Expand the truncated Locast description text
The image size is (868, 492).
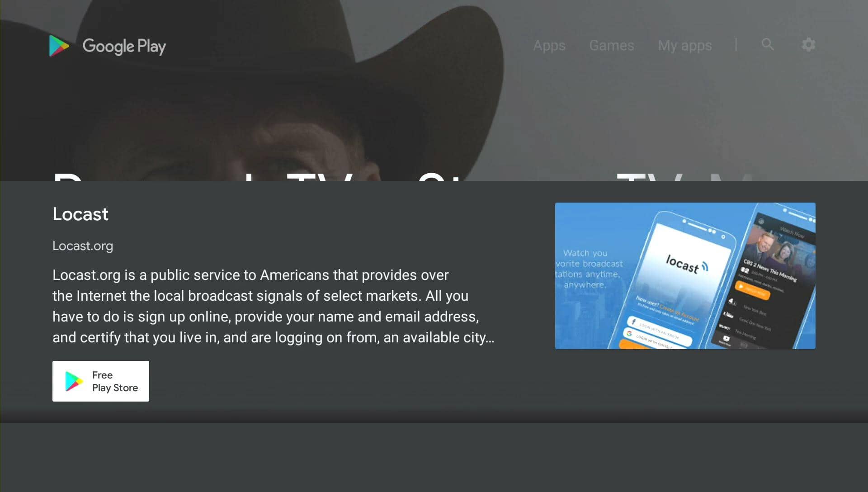click(274, 306)
